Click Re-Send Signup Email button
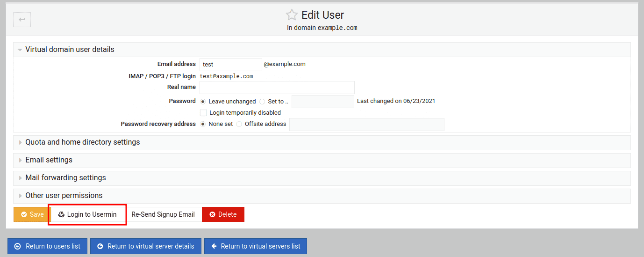 (163, 214)
